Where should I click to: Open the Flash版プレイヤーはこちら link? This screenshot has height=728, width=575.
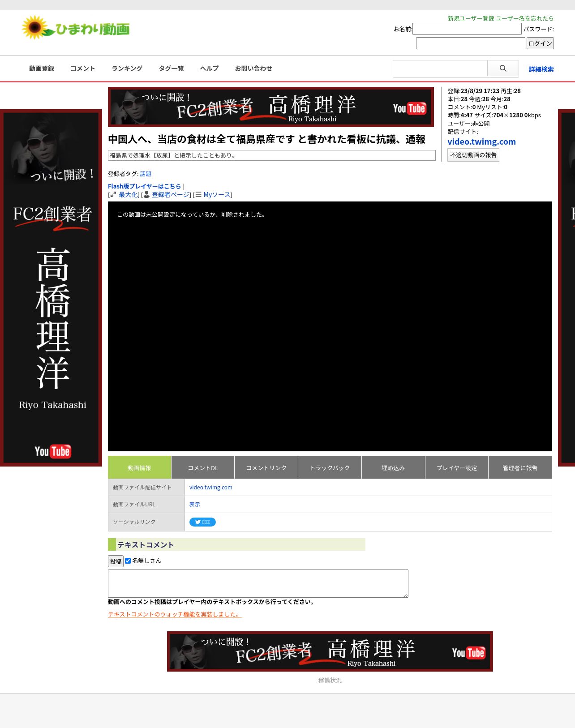point(144,186)
